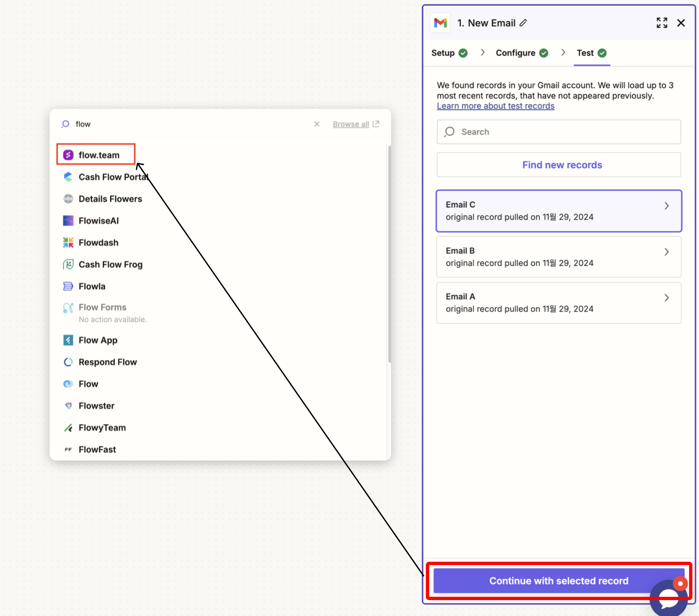Select FlowiseAI from the list
This screenshot has height=616, width=699.
point(99,221)
